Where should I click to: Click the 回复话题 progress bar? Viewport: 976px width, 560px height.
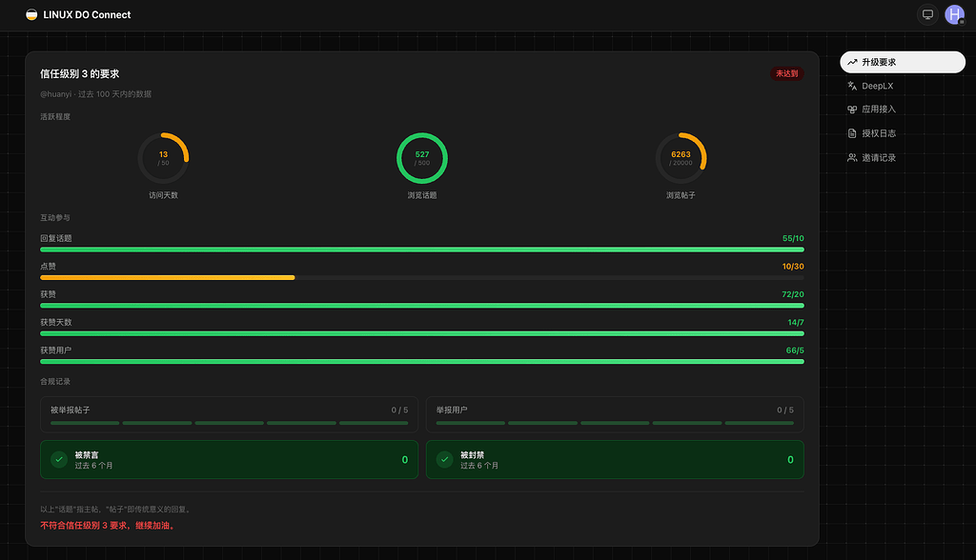point(422,250)
